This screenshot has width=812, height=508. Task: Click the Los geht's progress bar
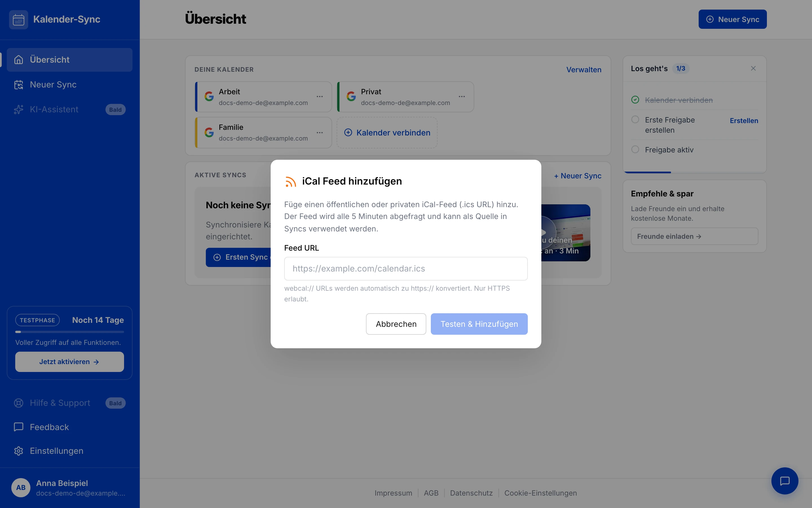pyautogui.click(x=694, y=172)
